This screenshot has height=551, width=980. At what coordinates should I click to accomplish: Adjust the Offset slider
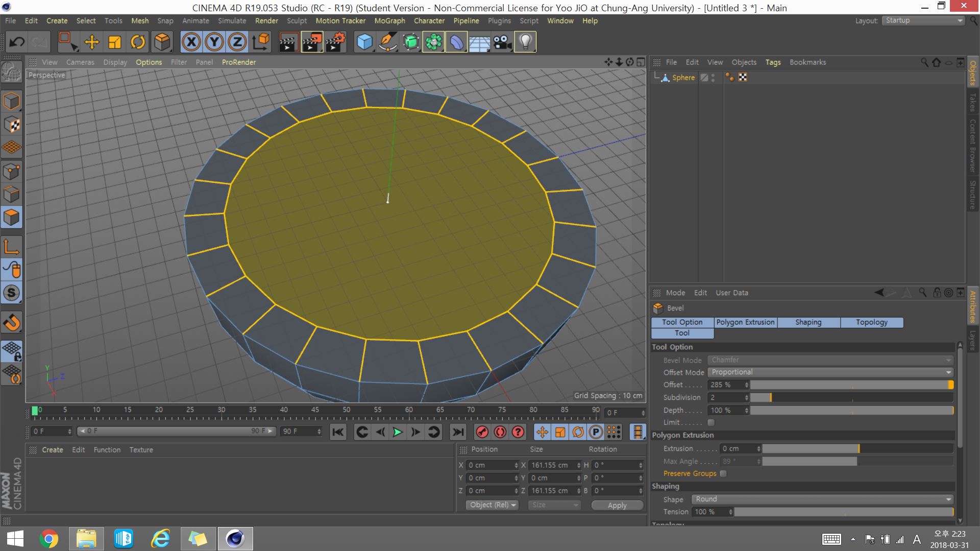[x=851, y=385]
